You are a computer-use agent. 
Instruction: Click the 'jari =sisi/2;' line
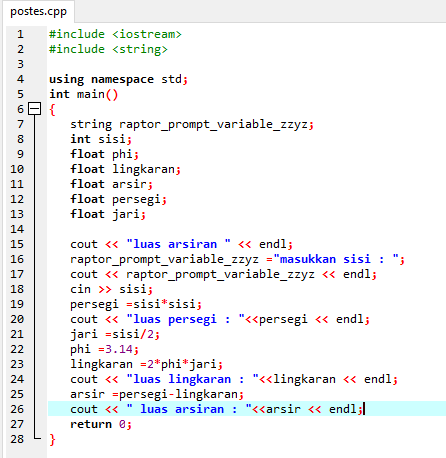[115, 334]
